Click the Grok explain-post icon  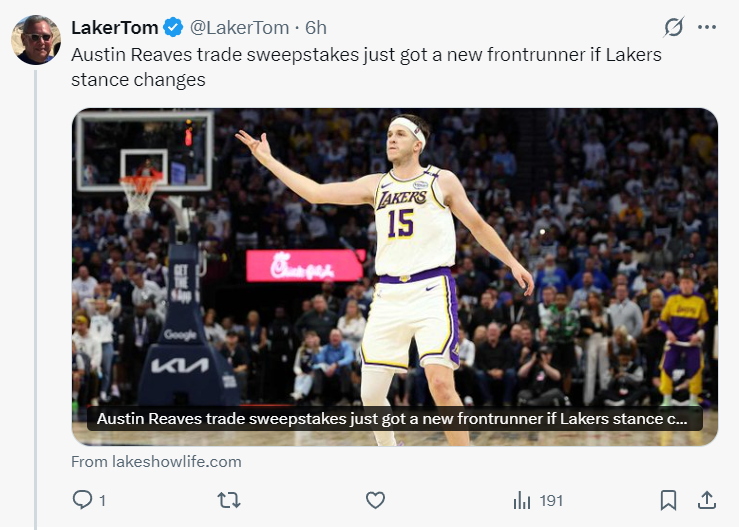click(x=673, y=27)
